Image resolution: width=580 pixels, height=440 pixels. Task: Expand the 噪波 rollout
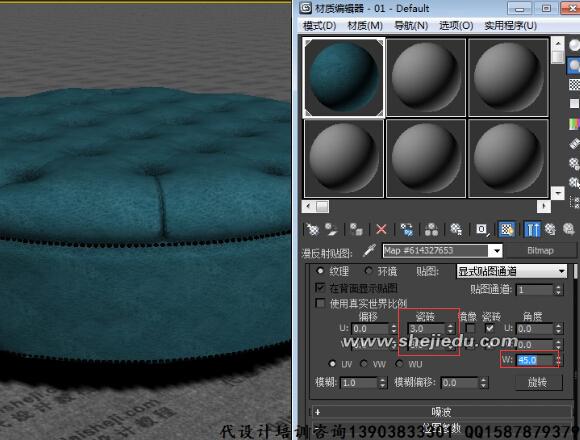pos(442,412)
